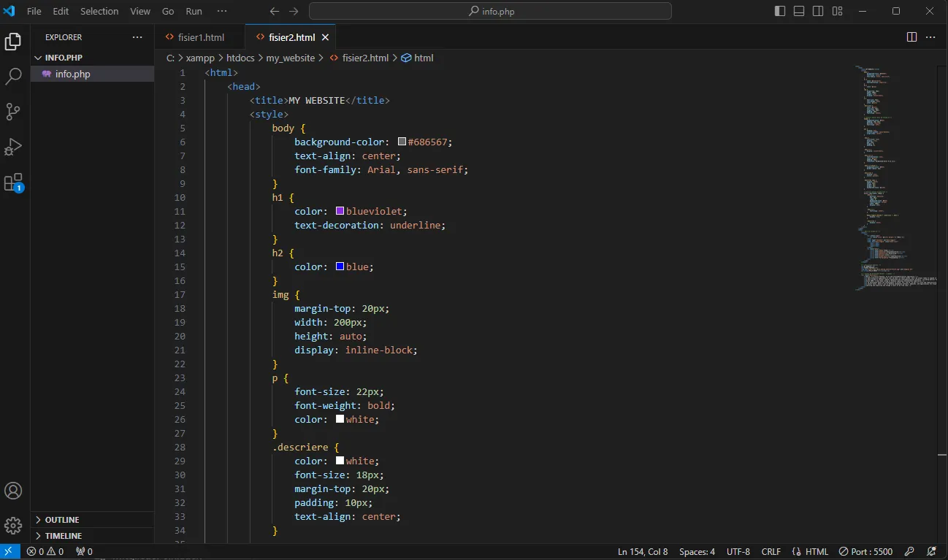The width and height of the screenshot is (948, 560).
Task: Click the Port : 5500 status button
Action: (x=865, y=552)
